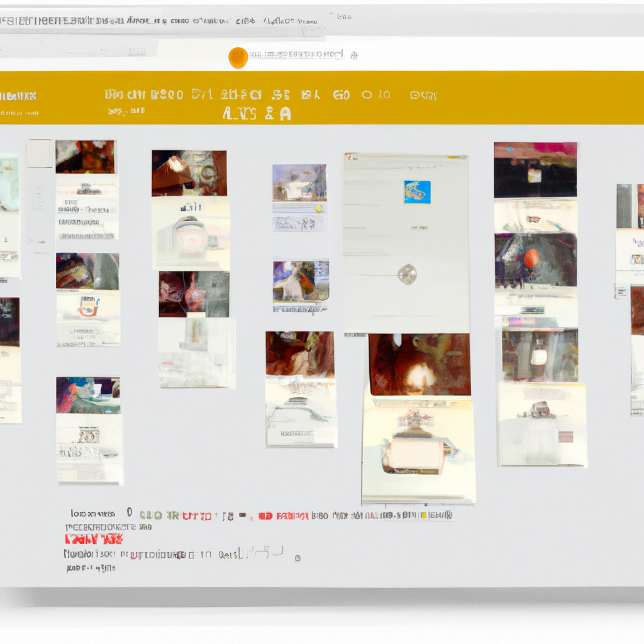
Task: Select the diamond-shaped icon in the large white panel
Action: pos(407,274)
